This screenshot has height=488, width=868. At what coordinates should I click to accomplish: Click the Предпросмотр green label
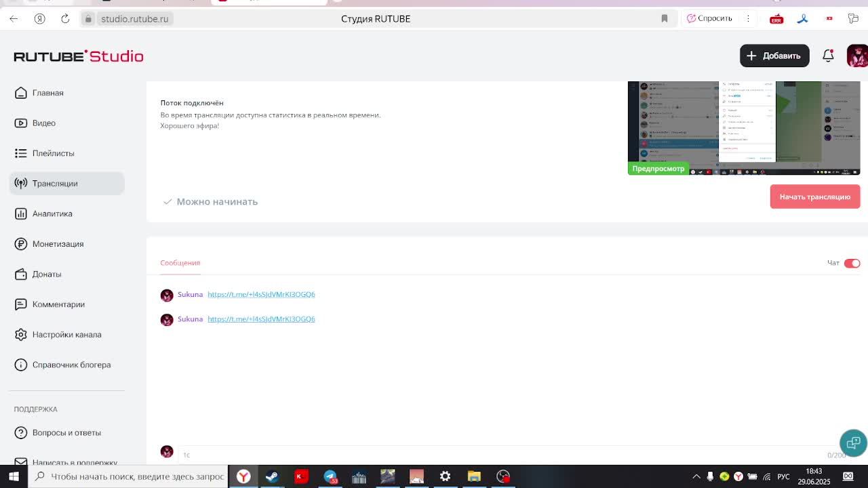[x=658, y=168]
